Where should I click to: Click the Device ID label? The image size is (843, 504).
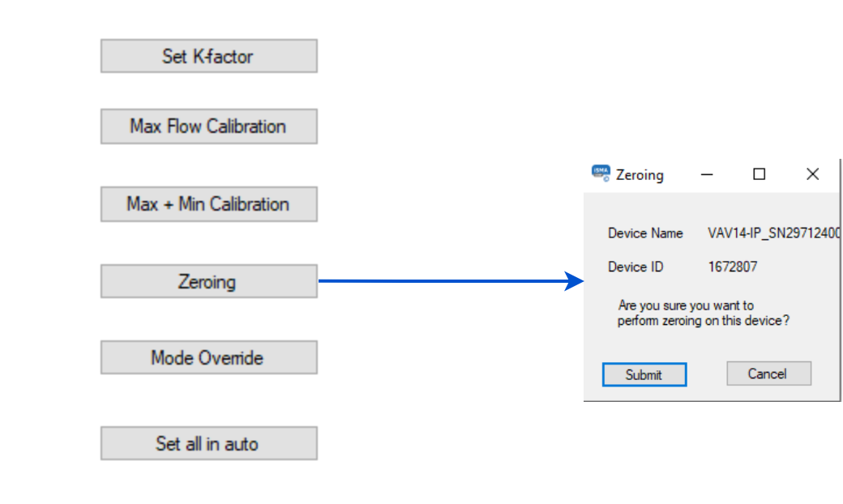tap(636, 267)
